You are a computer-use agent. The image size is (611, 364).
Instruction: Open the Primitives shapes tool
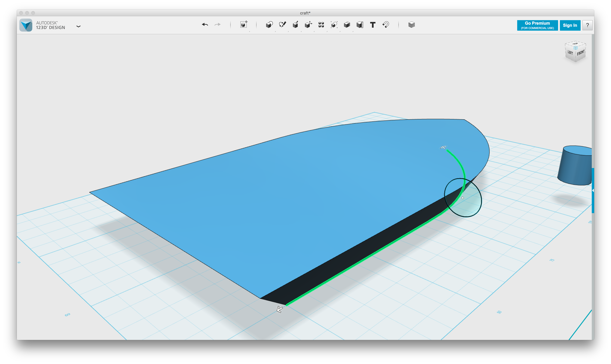269,24
